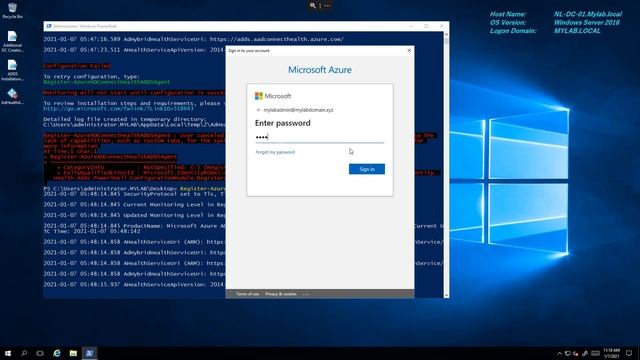The image size is (640, 360).
Task: Launch Internet Explorer from taskbar
Action: [x=57, y=353]
